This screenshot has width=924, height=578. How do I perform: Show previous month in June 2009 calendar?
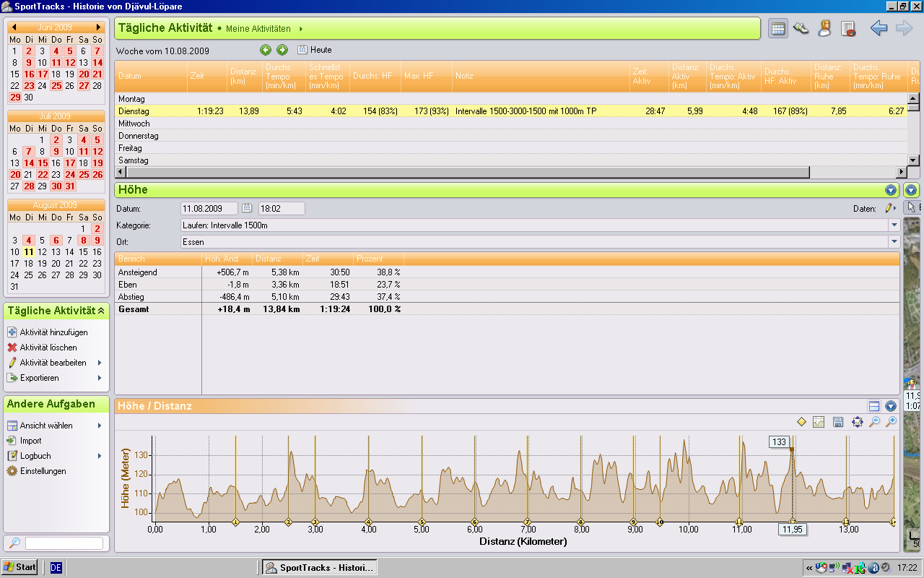pyautogui.click(x=14, y=27)
